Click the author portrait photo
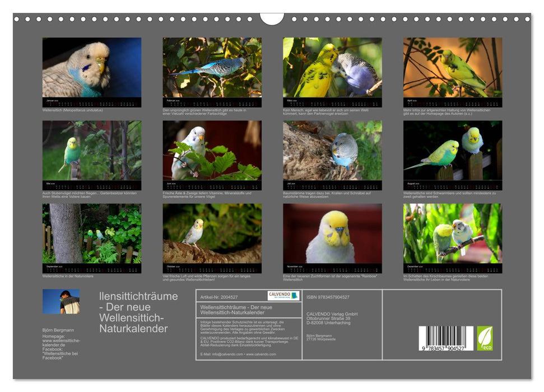 click(x=61, y=301)
